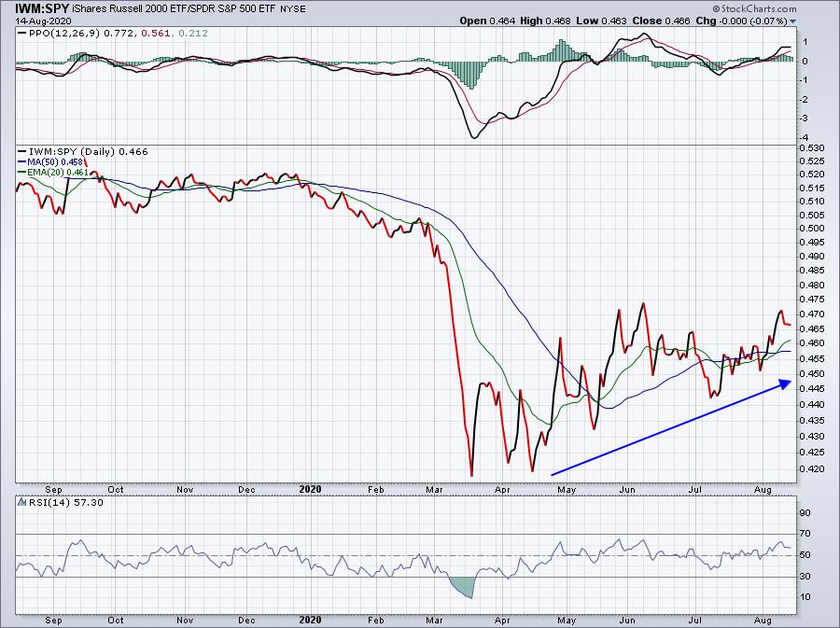840x628 pixels.
Task: Click the Open 0.464 value
Action: point(487,21)
